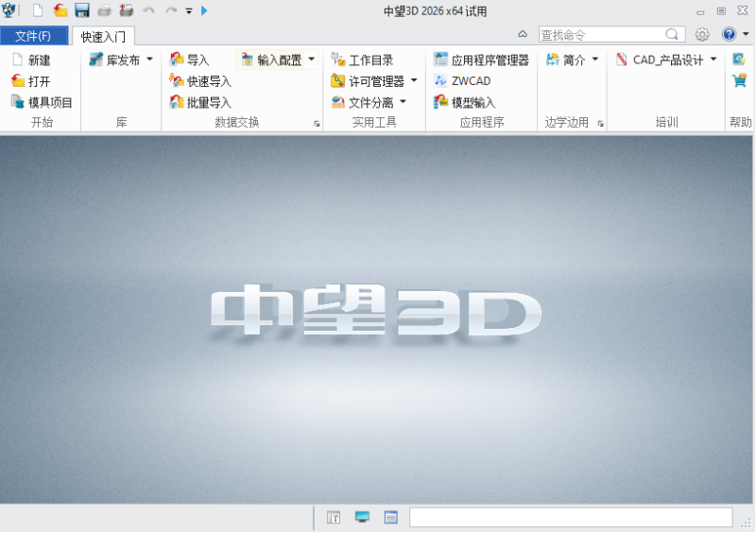756x533 pixels.
Task: Click 快速导入 quick import
Action: (x=200, y=81)
